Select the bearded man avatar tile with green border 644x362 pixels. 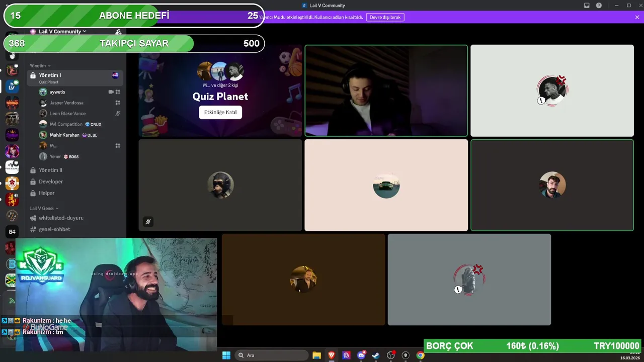click(x=552, y=185)
